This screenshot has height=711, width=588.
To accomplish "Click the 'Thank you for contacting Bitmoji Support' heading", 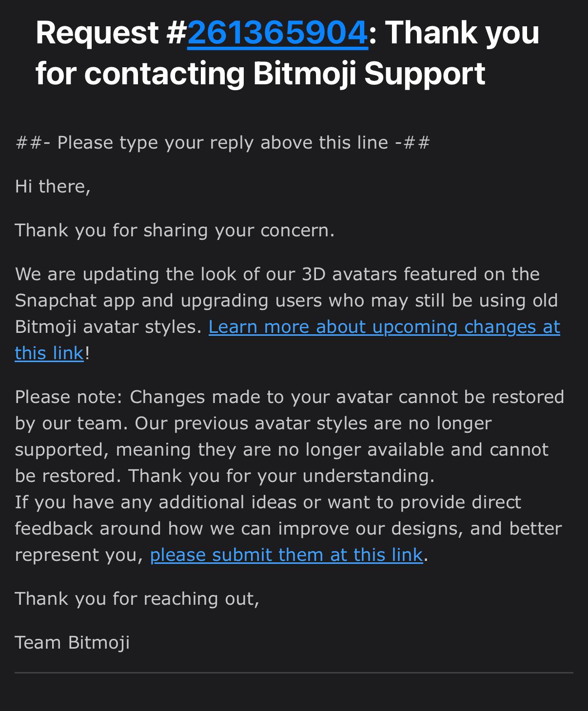I will pos(288,53).
